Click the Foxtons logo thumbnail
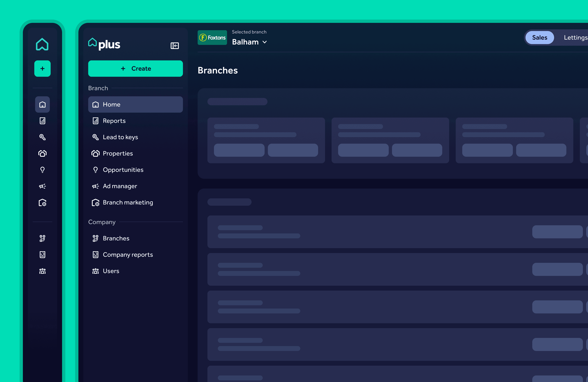 [212, 38]
